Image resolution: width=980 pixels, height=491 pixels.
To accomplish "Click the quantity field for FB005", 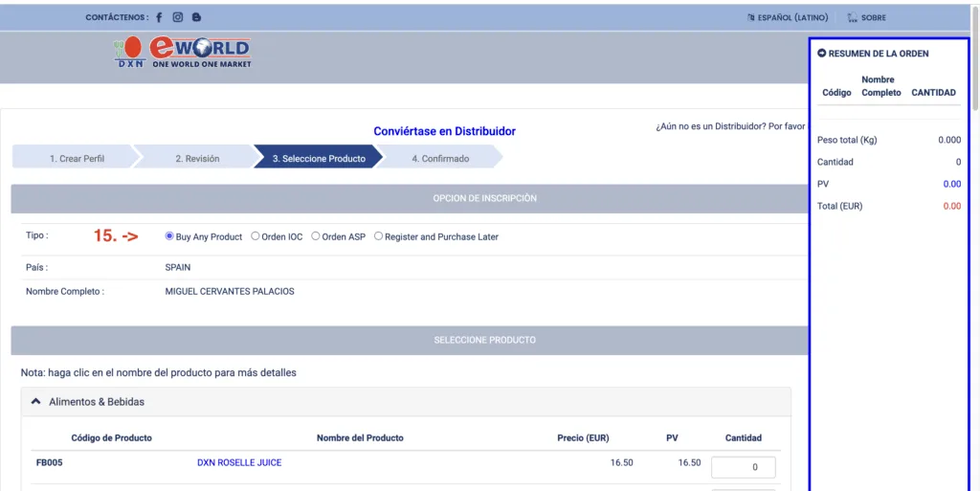I will point(743,467).
